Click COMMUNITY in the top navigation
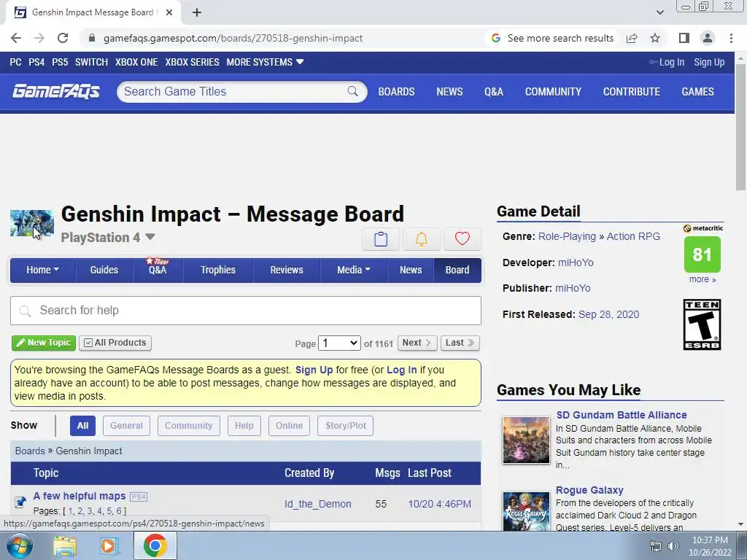The width and height of the screenshot is (747, 560). 553,91
